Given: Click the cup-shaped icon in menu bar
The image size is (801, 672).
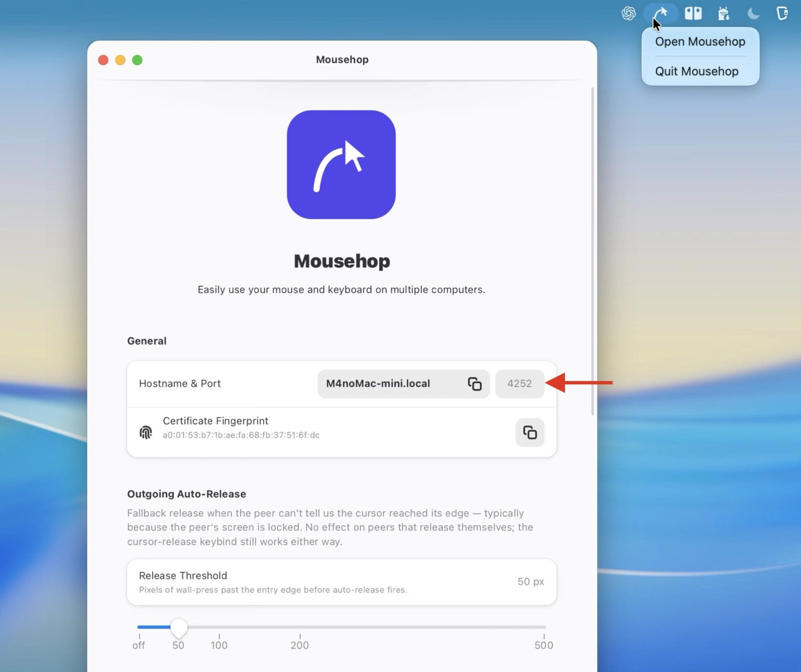Looking at the screenshot, I should [782, 13].
